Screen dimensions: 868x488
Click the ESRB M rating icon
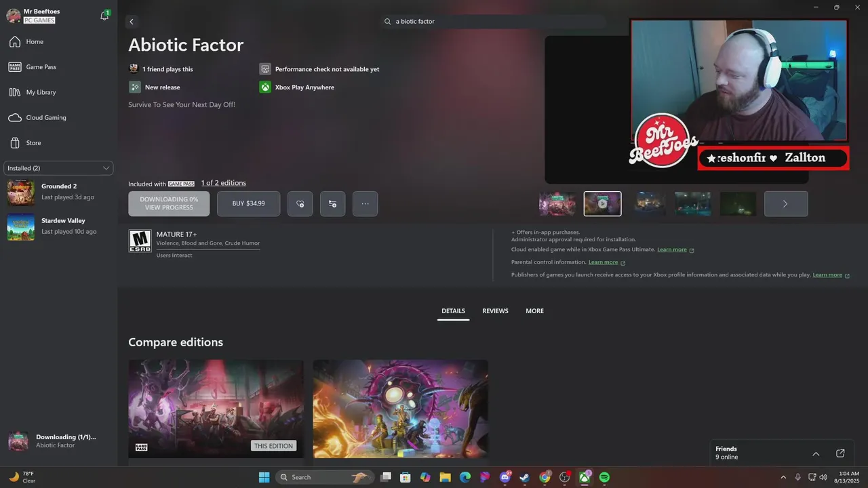(140, 241)
